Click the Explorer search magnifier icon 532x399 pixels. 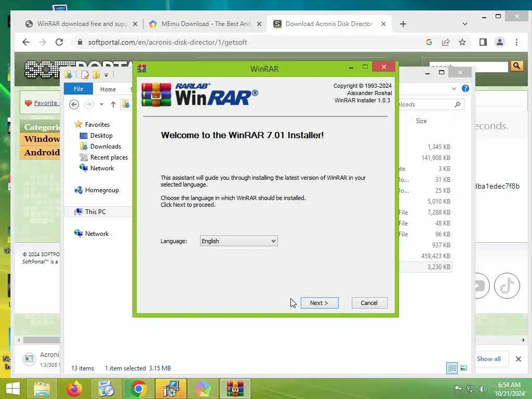coord(457,104)
